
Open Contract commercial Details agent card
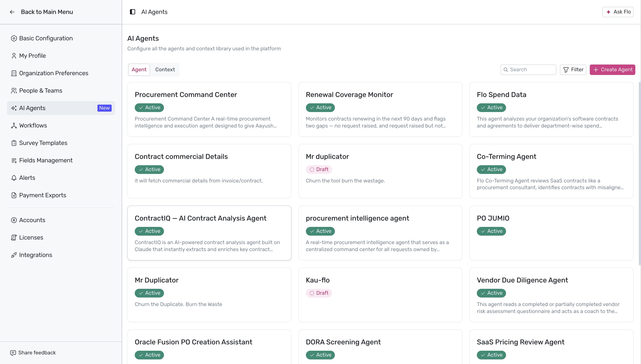tap(209, 171)
